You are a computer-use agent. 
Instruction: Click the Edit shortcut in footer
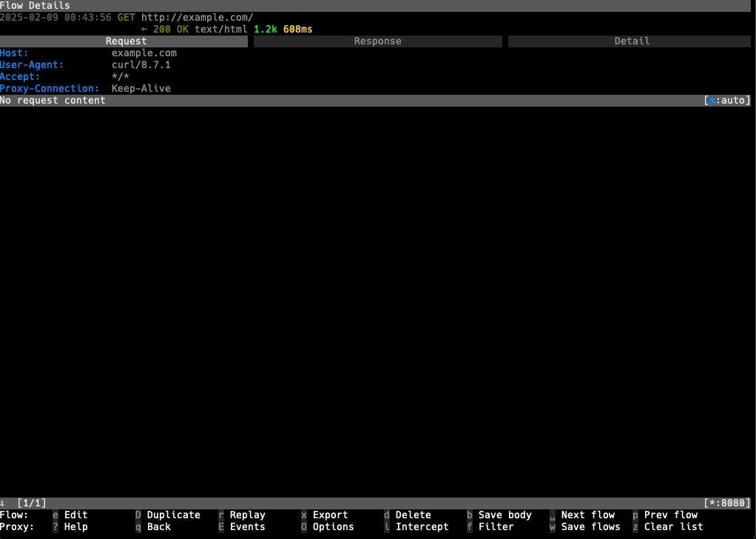click(70, 515)
